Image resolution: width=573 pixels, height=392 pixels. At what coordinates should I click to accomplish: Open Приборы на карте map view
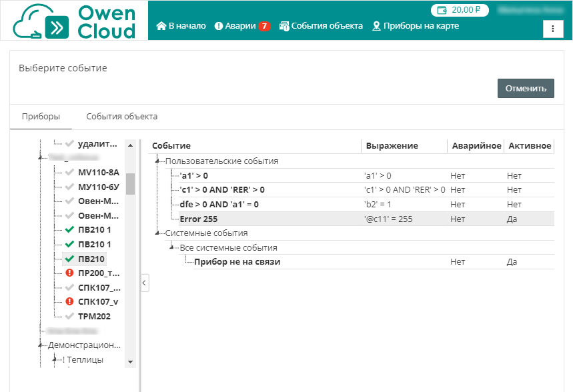(416, 26)
